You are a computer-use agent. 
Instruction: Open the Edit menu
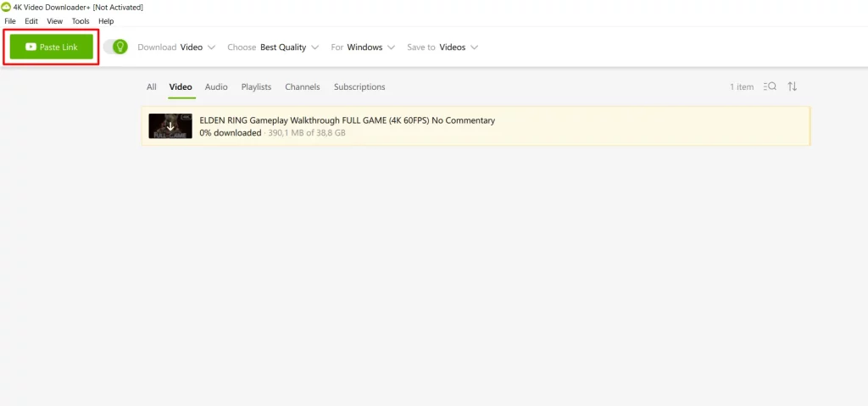pos(31,21)
